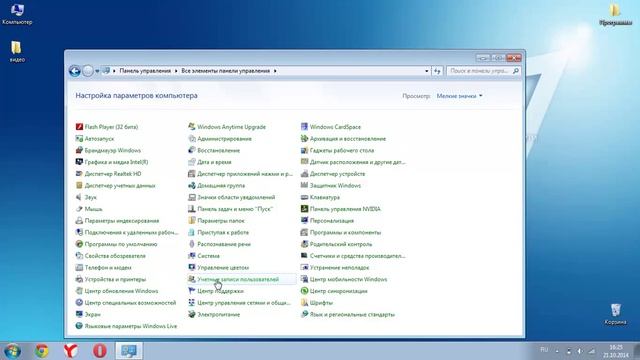Open Центр поддержки link
The image size is (640, 360).
[x=220, y=291]
